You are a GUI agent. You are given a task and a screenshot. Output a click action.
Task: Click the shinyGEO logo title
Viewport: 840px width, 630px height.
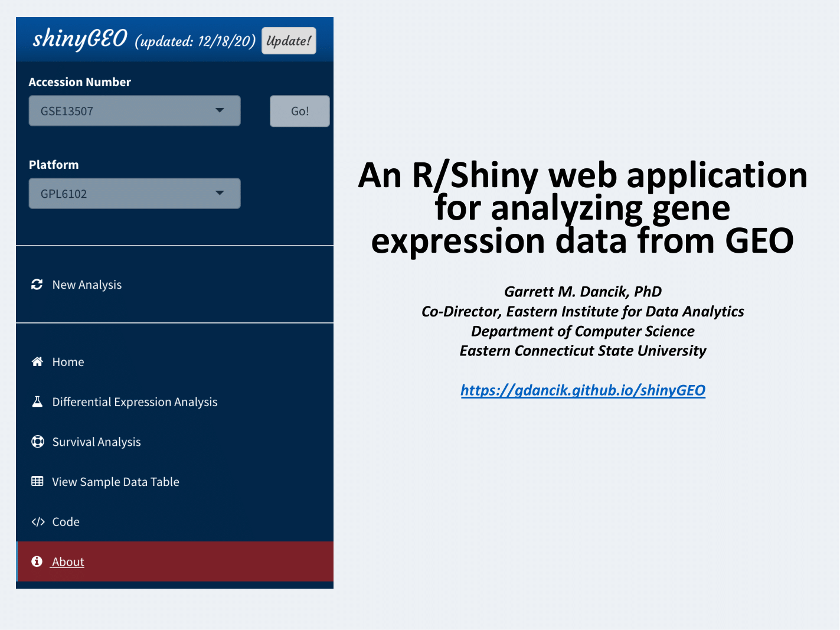click(x=80, y=39)
